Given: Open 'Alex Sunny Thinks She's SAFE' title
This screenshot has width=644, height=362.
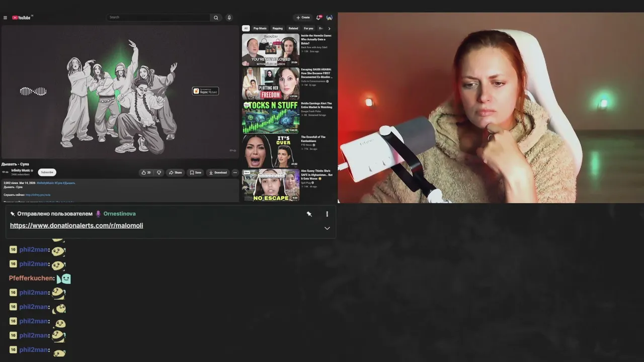Looking at the screenshot, I should [316, 174].
